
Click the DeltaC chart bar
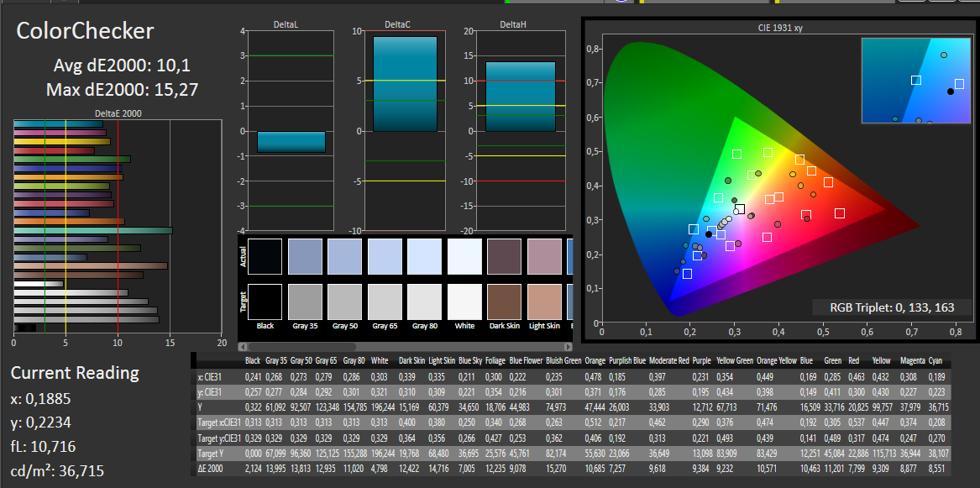tap(405, 83)
